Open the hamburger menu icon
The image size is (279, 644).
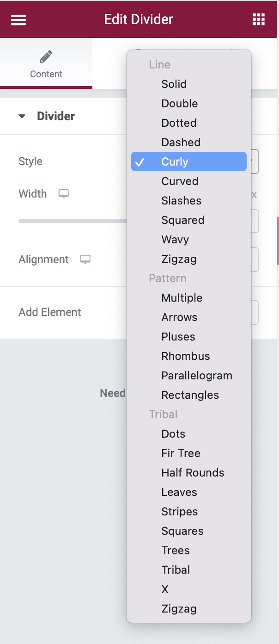(18, 20)
